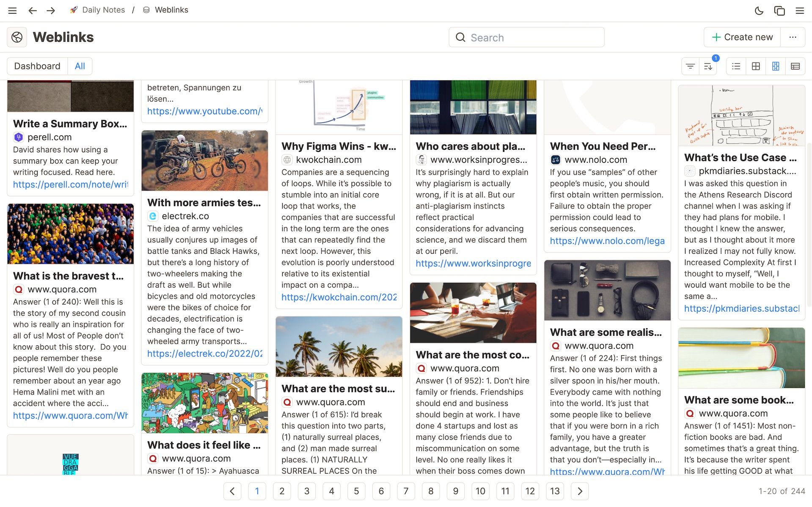812x507 pixels.
Task: Open the sort options with the badge
Action: click(708, 66)
